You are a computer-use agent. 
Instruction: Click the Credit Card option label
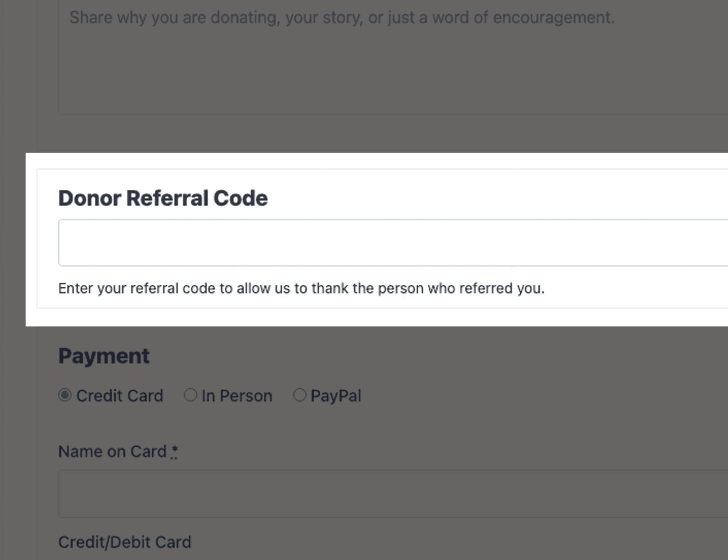tap(119, 396)
